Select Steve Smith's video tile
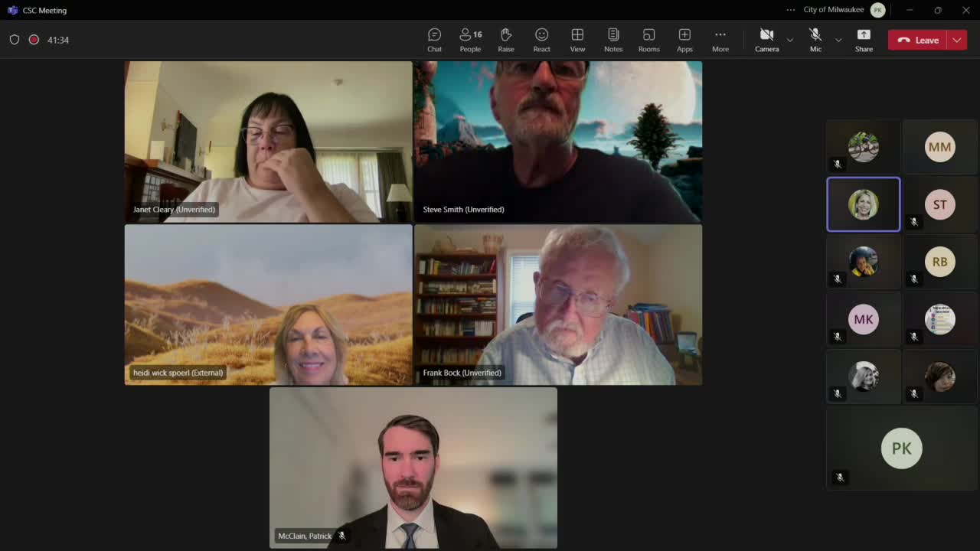 [558, 142]
